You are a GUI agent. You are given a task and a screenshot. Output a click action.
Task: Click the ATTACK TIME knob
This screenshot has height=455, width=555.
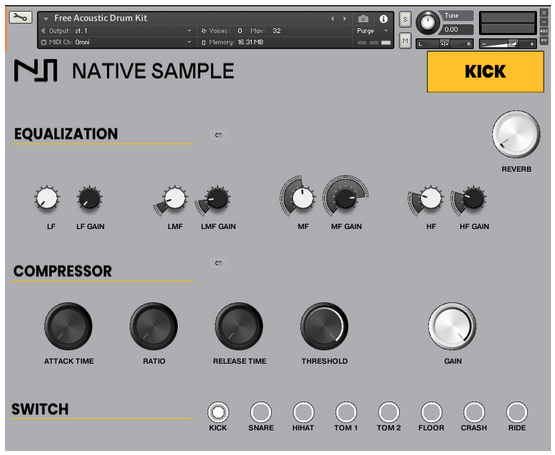(68, 326)
